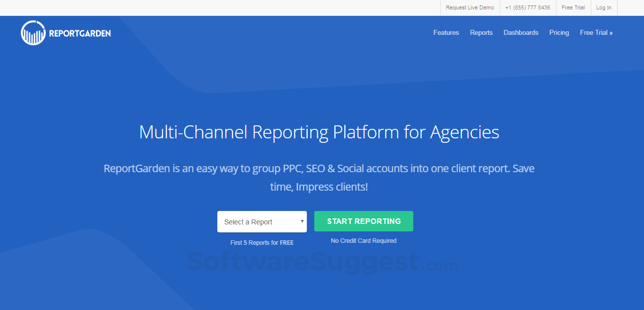Open the Dashboards navigation item
This screenshot has width=644, height=310.
click(x=521, y=33)
